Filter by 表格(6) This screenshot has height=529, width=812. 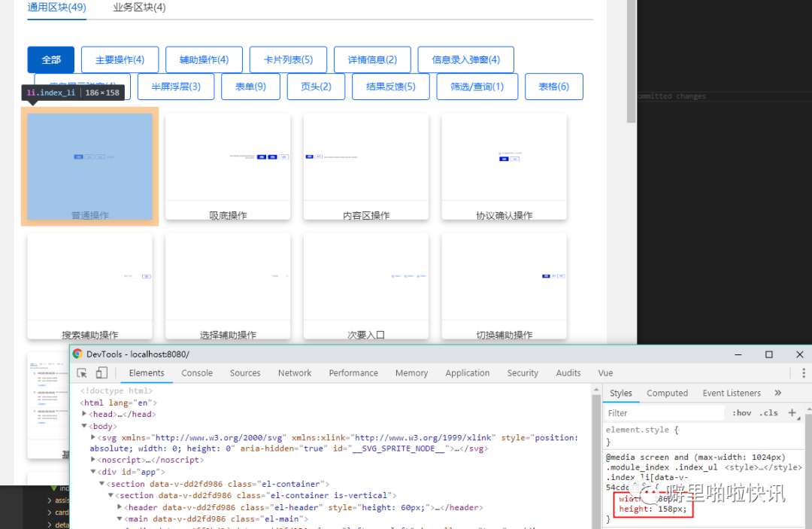(x=553, y=87)
